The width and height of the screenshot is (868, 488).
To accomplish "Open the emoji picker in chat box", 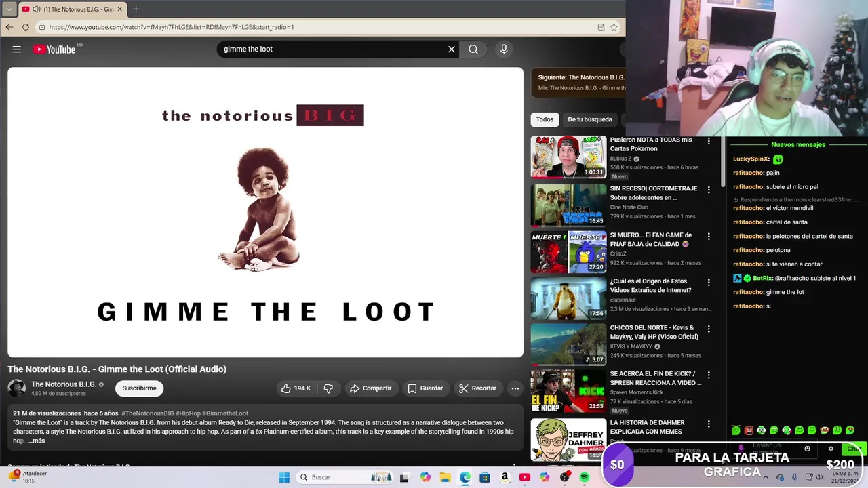I will [x=807, y=449].
